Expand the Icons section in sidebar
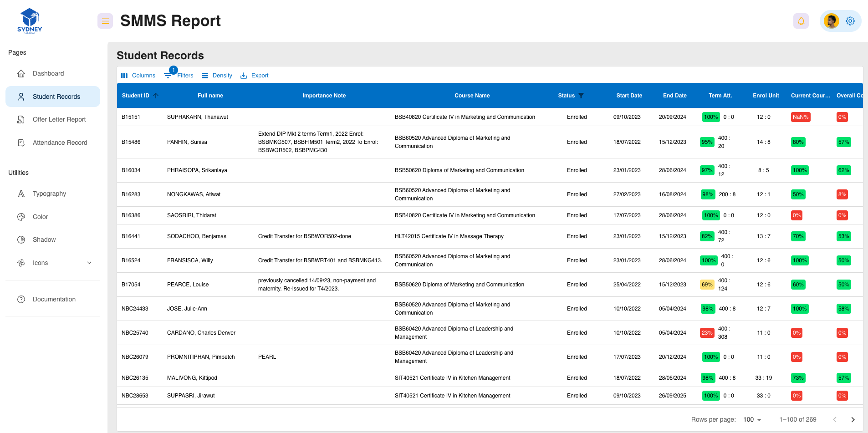The width and height of the screenshot is (868, 433). (x=89, y=263)
